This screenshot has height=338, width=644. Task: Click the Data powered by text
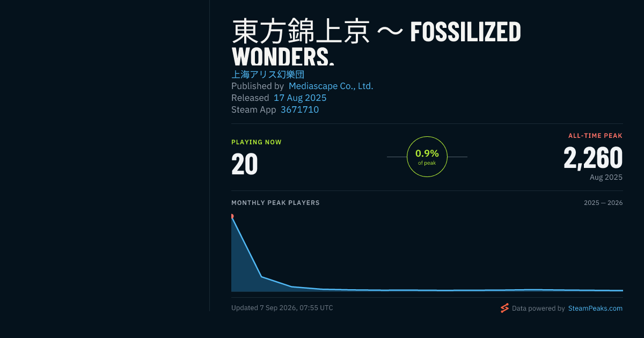[x=538, y=308]
